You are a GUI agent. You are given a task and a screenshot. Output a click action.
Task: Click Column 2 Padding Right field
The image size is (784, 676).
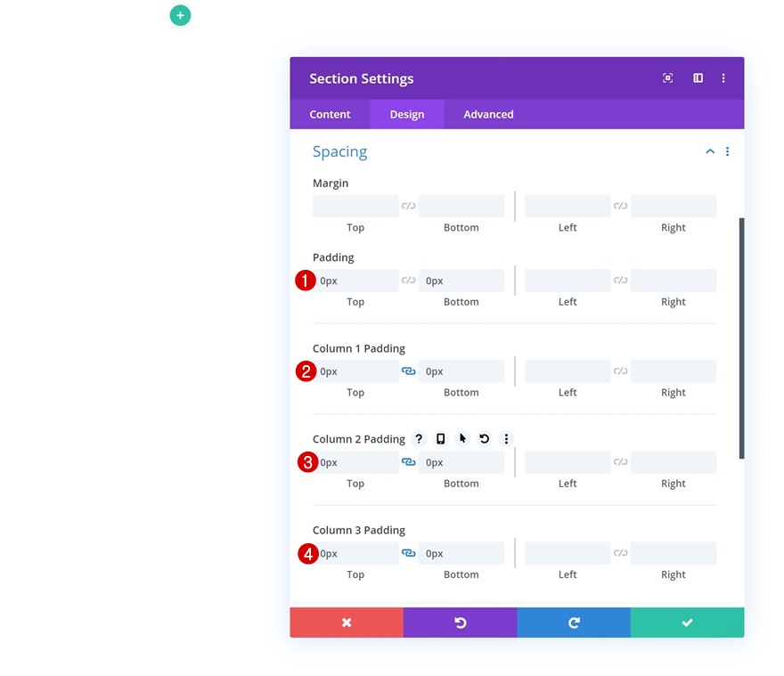point(673,462)
